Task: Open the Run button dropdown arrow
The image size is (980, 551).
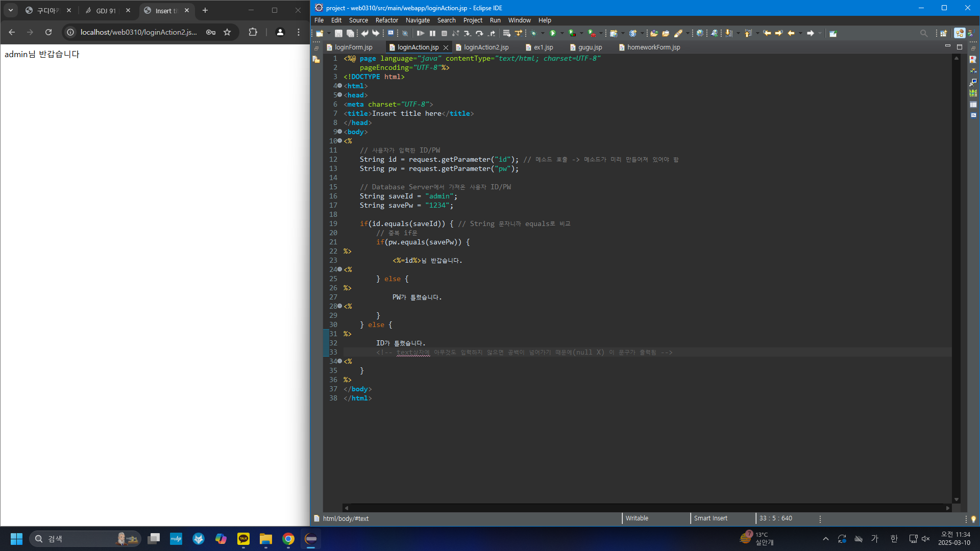Action: 562,33
